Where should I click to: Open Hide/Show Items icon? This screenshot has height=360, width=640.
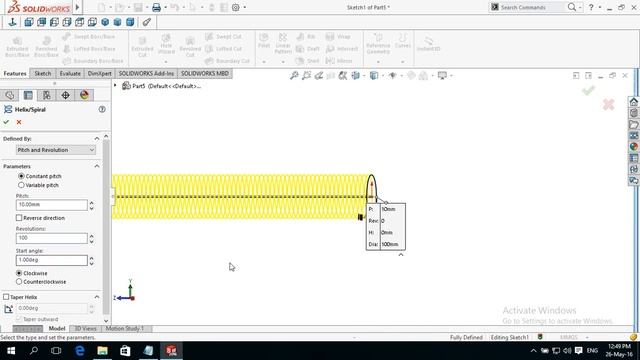(x=393, y=76)
